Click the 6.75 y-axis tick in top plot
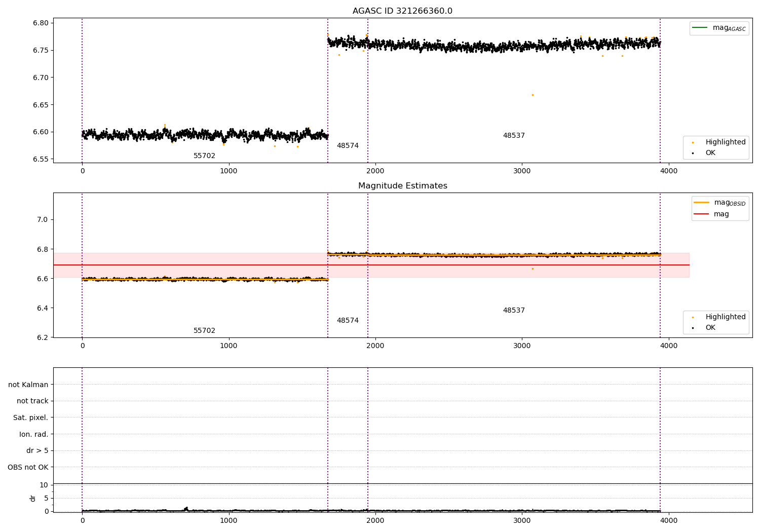The height and width of the screenshot is (532, 760). click(40, 51)
